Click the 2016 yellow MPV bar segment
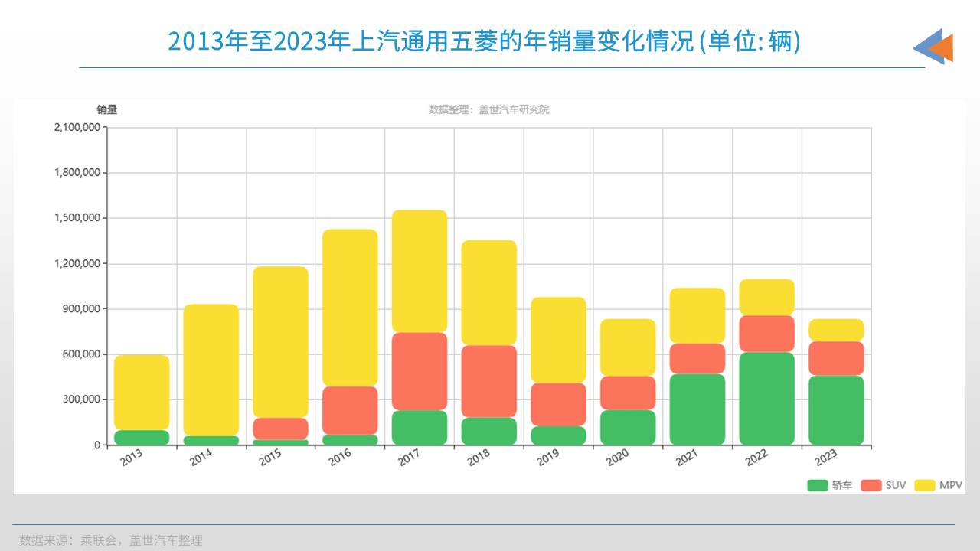980x551 pixels. [x=350, y=308]
